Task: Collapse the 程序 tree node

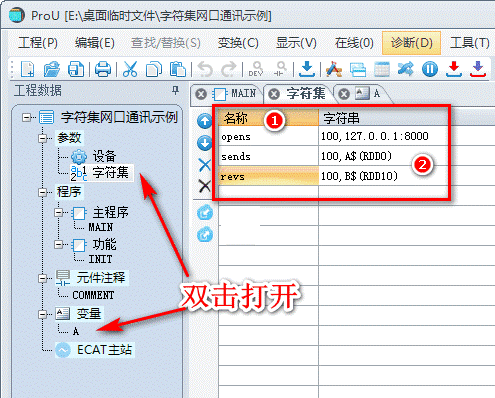Action: [43, 192]
